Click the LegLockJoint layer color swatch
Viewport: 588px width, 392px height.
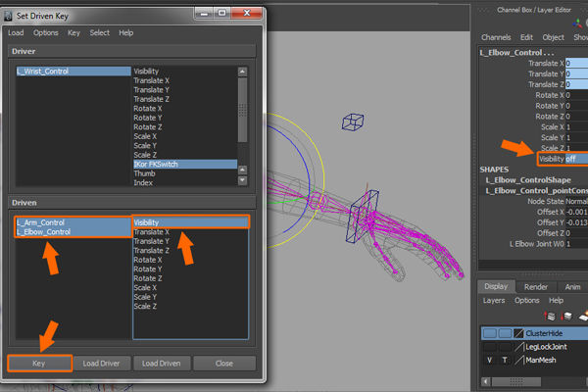pyautogui.click(x=518, y=347)
